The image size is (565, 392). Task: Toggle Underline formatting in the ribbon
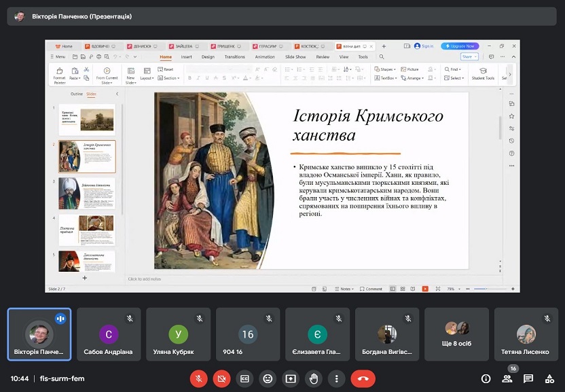pyautogui.click(x=207, y=78)
